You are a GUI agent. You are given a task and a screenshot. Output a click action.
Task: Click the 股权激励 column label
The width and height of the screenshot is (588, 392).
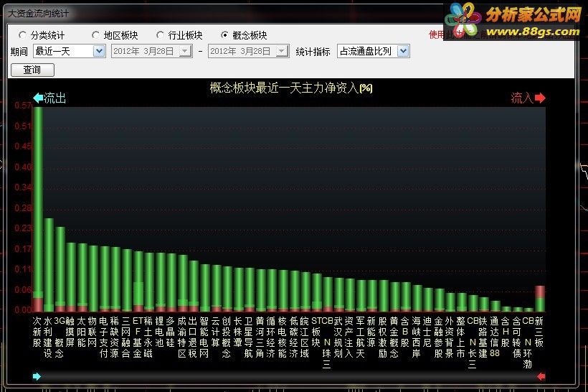(x=382, y=337)
